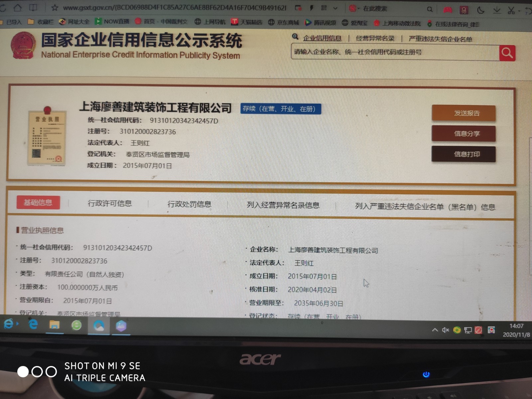This screenshot has width=532, height=399.
Task: Switch to the 行政许可信息 tab
Action: 110,203
